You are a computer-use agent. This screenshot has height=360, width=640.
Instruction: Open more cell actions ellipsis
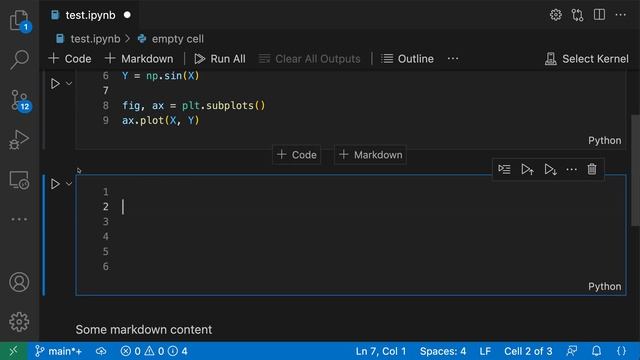pyautogui.click(x=571, y=169)
